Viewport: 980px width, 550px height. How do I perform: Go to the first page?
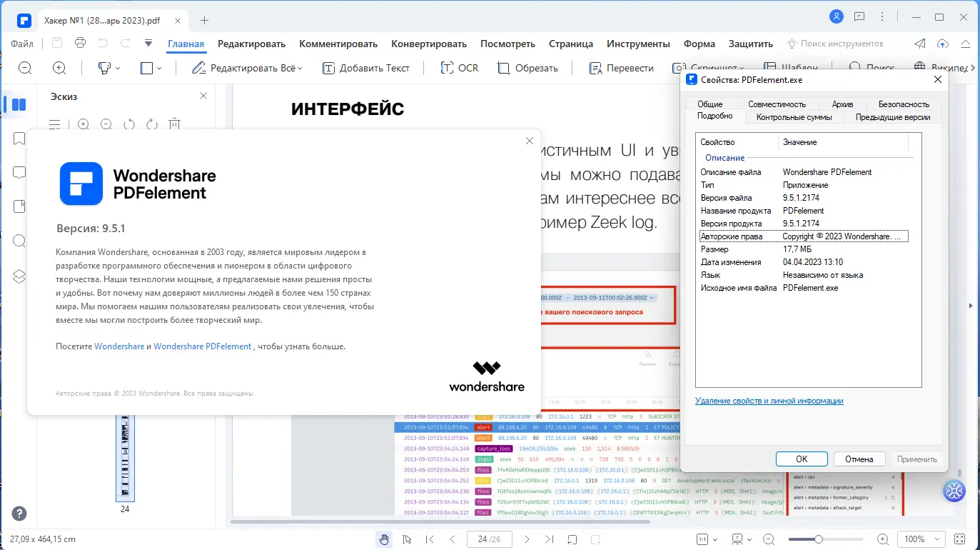[430, 539]
